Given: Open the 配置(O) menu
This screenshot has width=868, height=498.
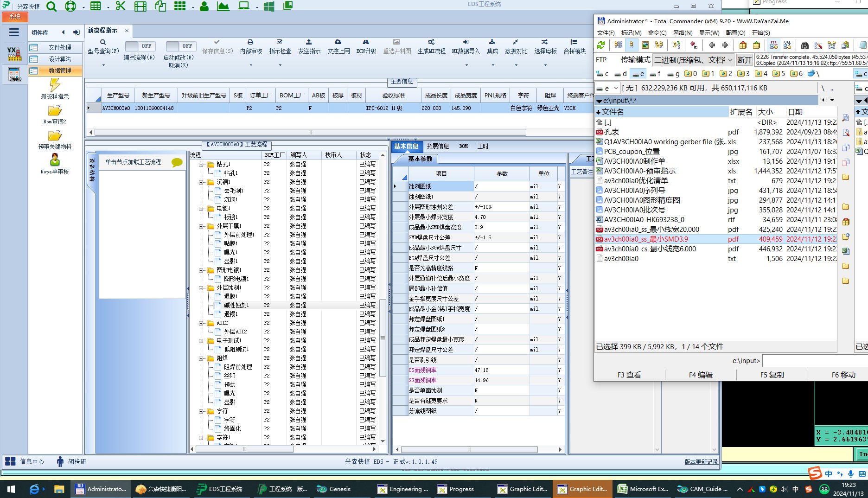Looking at the screenshot, I should [x=735, y=33].
